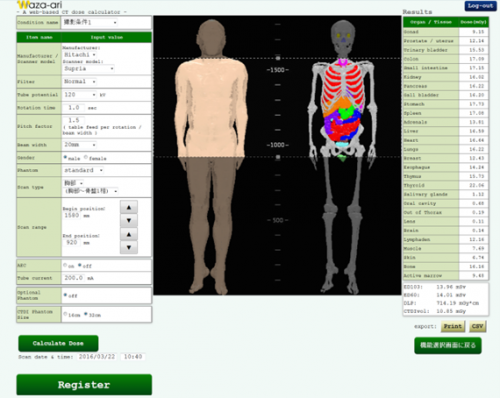The width and height of the screenshot is (500, 398).
Task: Click End position up arrow button
Action: tap(129, 234)
